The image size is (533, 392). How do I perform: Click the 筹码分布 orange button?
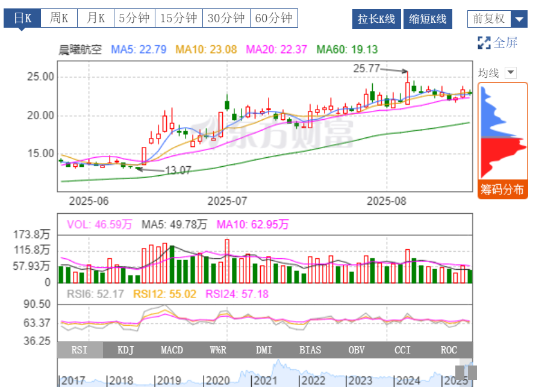[502, 189]
